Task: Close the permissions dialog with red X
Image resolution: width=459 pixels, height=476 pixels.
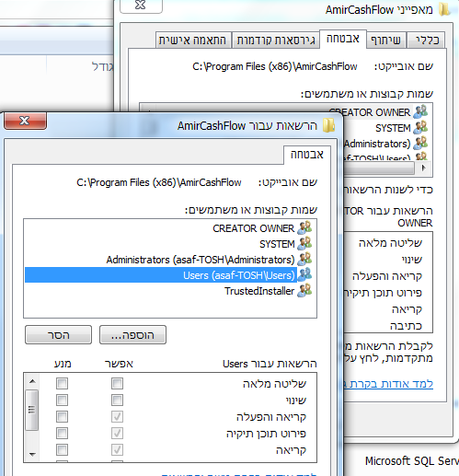Action: tap(25, 121)
